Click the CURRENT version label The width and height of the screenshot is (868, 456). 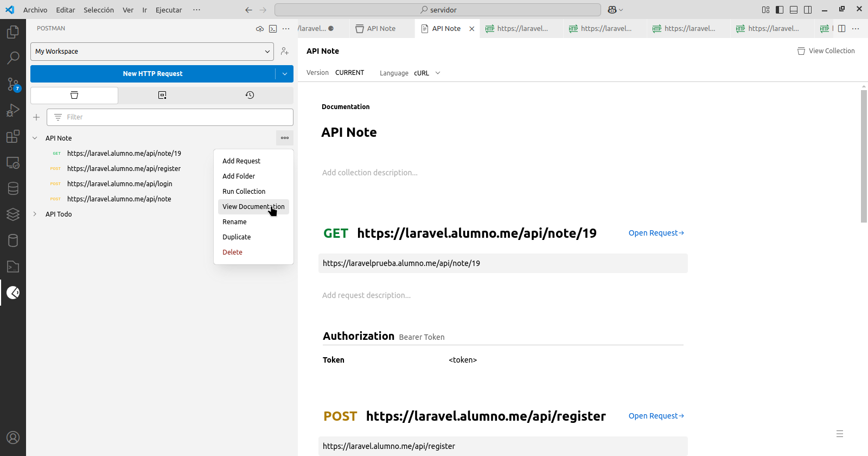click(349, 73)
